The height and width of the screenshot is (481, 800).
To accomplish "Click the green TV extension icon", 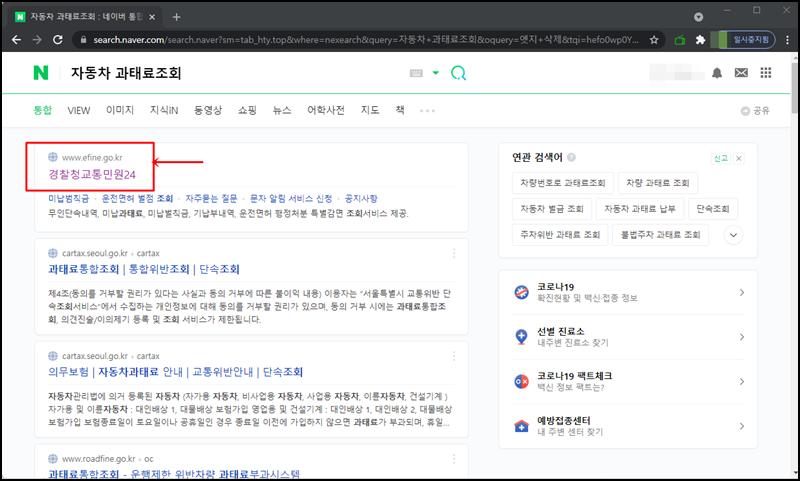I will pos(680,40).
